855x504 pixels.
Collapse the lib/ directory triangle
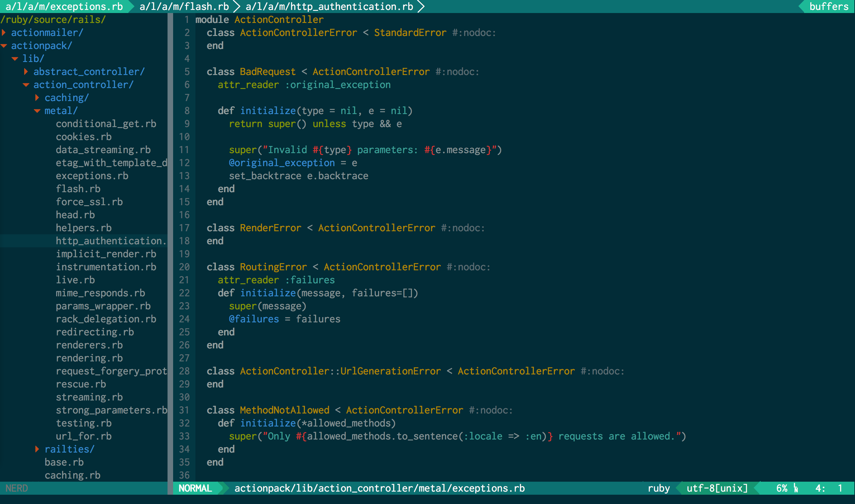[15, 59]
